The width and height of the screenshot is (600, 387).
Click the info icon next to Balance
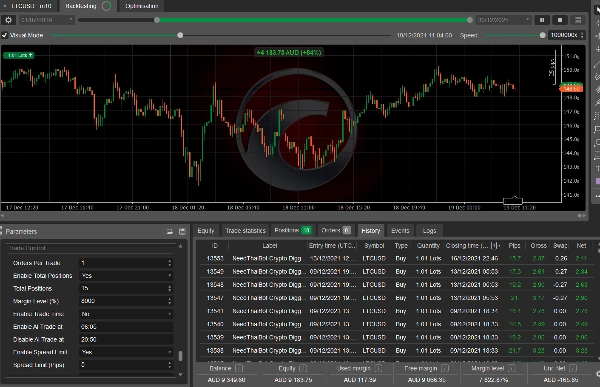pos(239,368)
